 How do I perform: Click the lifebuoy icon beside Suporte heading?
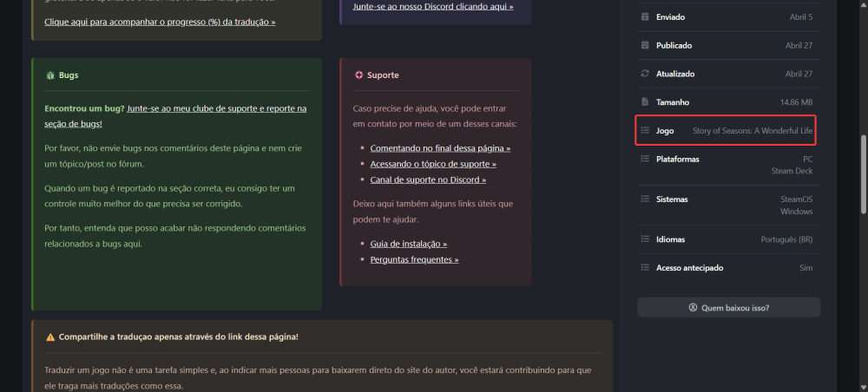pos(358,75)
